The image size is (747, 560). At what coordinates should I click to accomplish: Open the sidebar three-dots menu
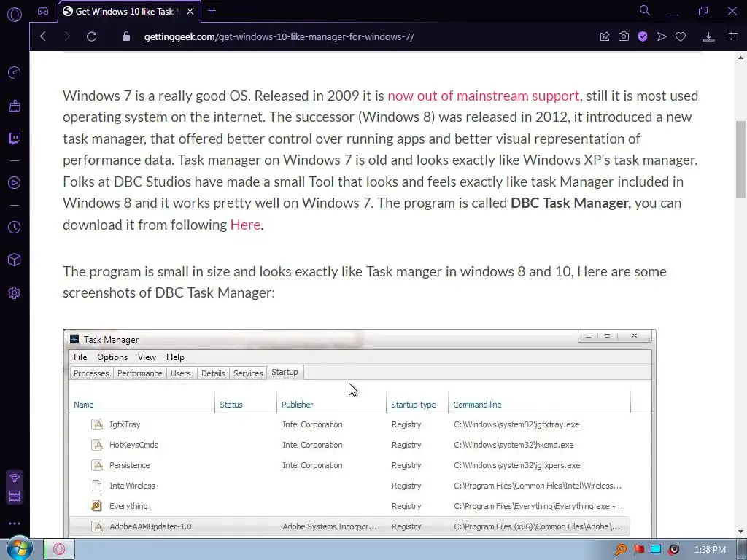pos(15,524)
